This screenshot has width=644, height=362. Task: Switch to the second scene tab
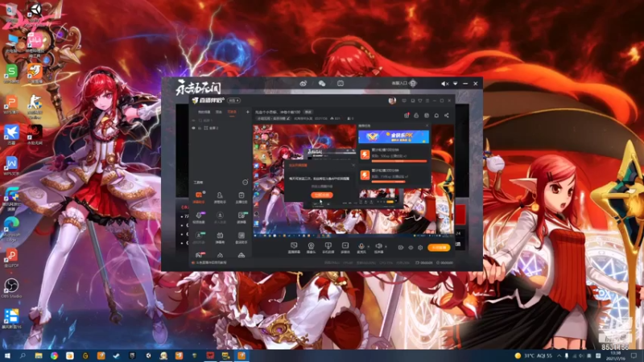pyautogui.click(x=219, y=112)
